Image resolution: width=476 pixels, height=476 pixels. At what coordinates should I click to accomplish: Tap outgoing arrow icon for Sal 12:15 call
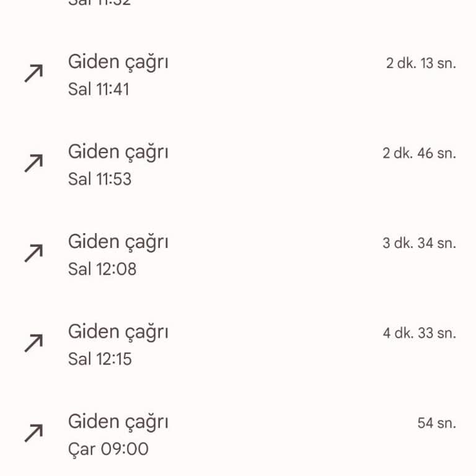click(x=33, y=343)
